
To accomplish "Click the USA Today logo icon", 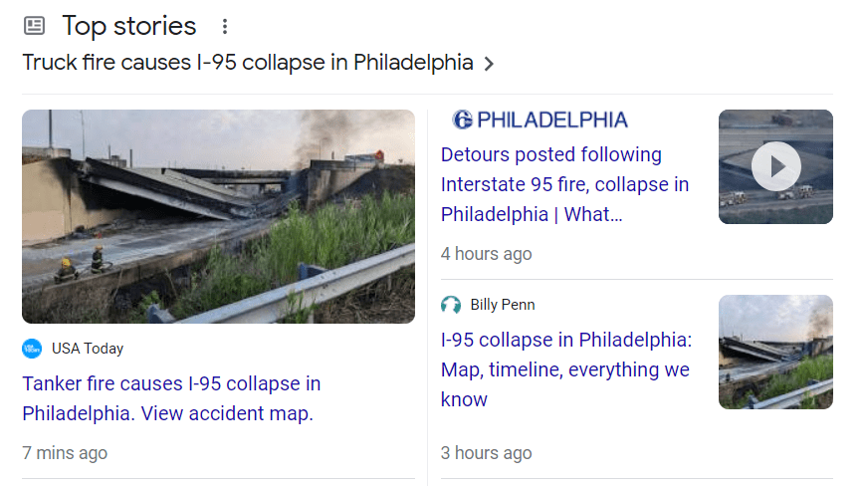I will (33, 349).
